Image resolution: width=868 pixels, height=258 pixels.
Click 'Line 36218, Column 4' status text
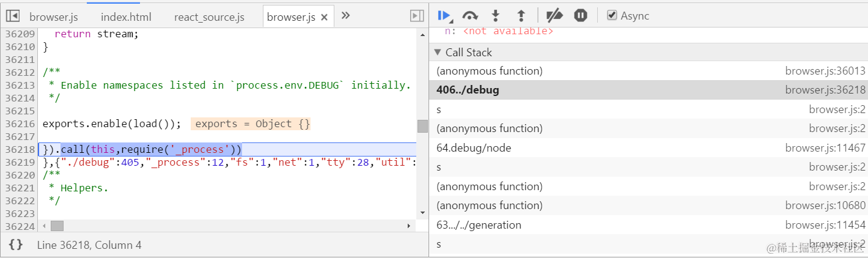point(89,245)
